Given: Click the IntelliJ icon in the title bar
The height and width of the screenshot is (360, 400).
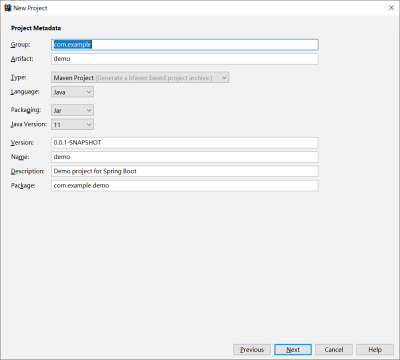Looking at the screenshot, I should pyautogui.click(x=7, y=8).
